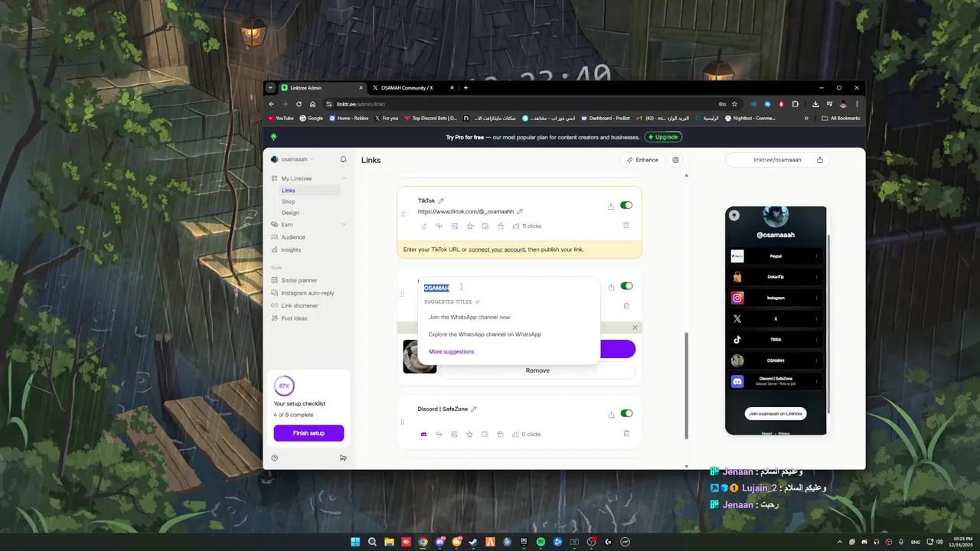Viewport: 980px width, 551px height.
Task: Share the Discord | SafeZone link
Action: coord(611,414)
